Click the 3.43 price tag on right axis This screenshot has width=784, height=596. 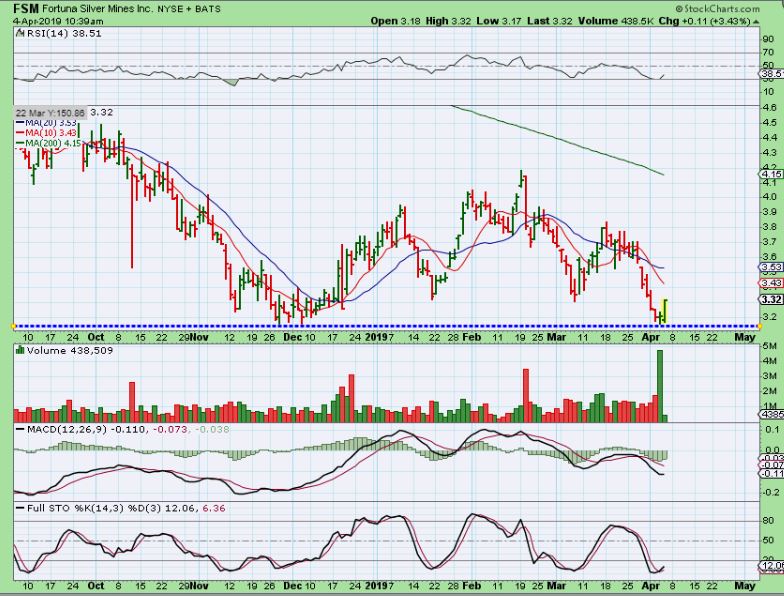772,283
